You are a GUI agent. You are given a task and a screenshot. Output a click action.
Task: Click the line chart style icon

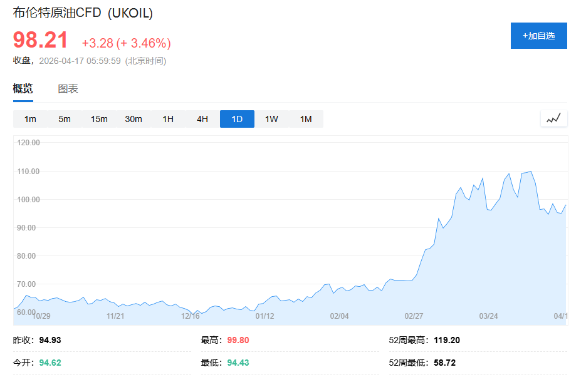553,118
